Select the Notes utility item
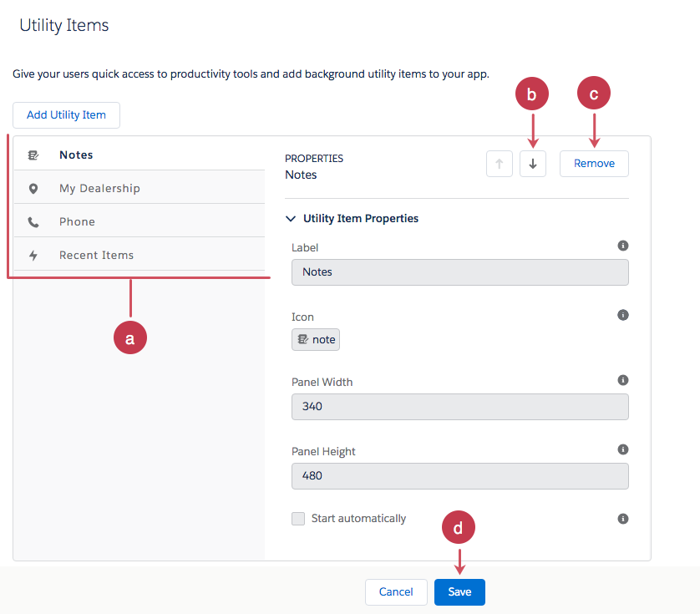Screen dimensions: 700x614 pos(139,155)
